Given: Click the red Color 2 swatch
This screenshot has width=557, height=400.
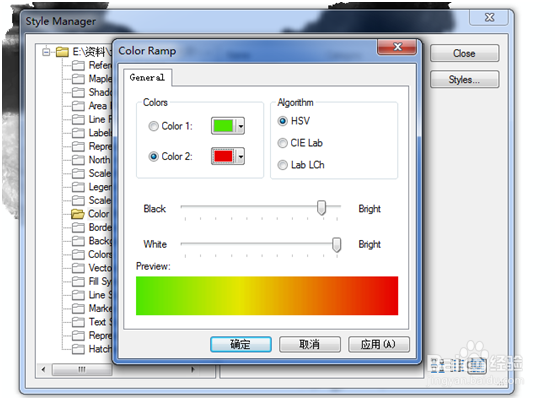Looking at the screenshot, I should [x=223, y=156].
